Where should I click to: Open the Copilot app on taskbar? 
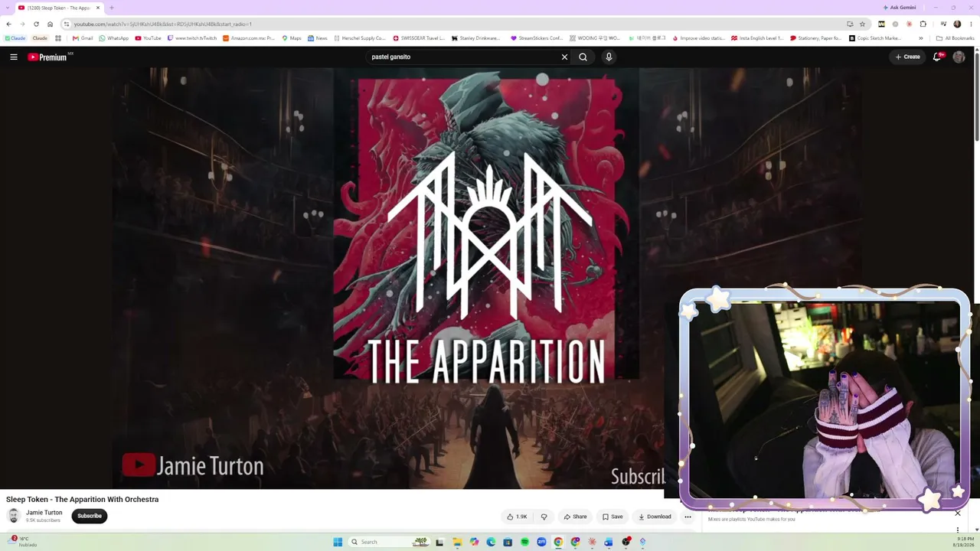coord(474,542)
